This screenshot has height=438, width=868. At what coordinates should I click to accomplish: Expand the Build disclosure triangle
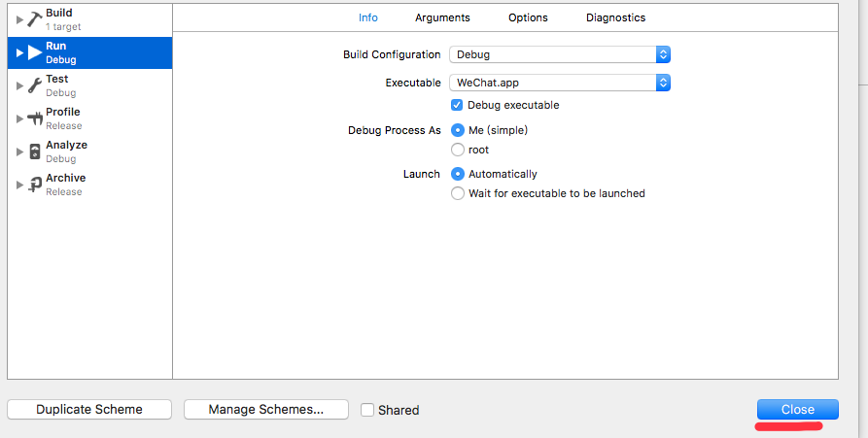click(x=20, y=19)
